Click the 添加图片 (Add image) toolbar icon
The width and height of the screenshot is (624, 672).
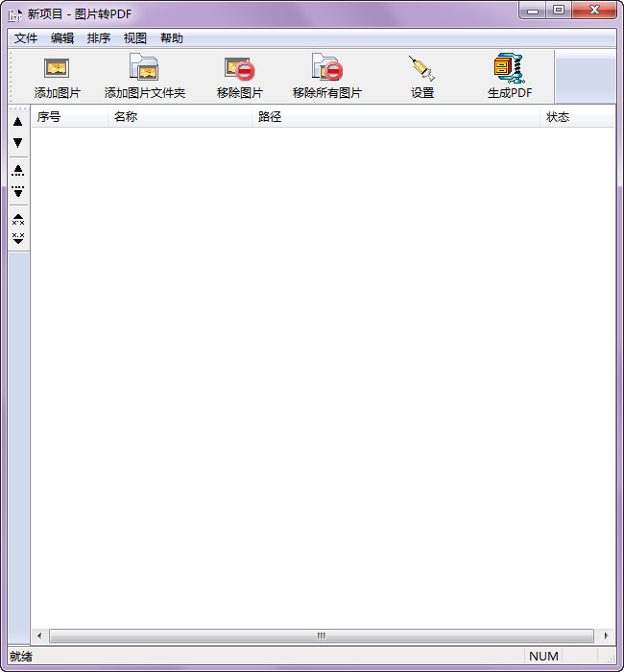[x=57, y=68]
